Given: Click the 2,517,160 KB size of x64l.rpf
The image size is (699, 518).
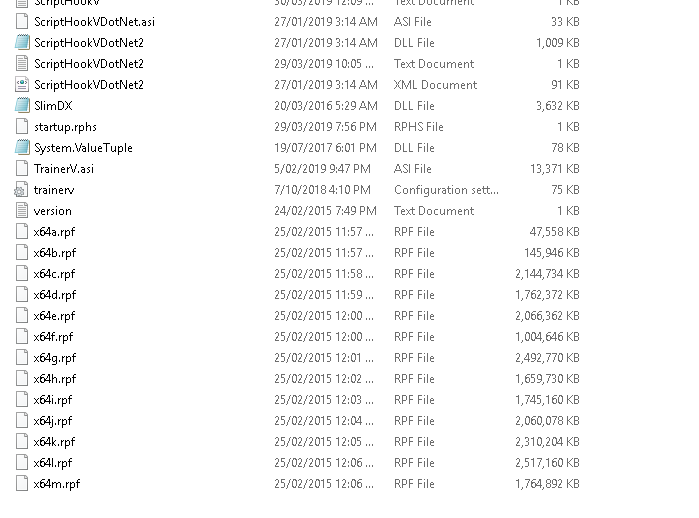Looking at the screenshot, I should point(547,463).
